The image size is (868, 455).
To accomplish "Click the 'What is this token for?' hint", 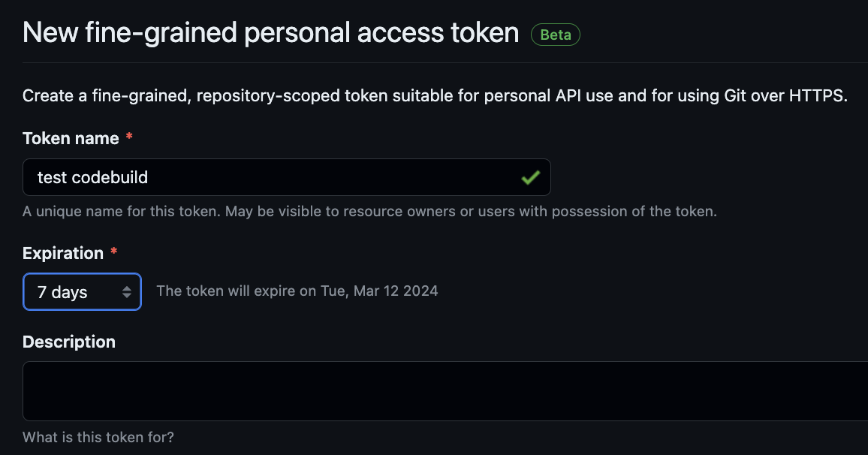I will pos(98,437).
